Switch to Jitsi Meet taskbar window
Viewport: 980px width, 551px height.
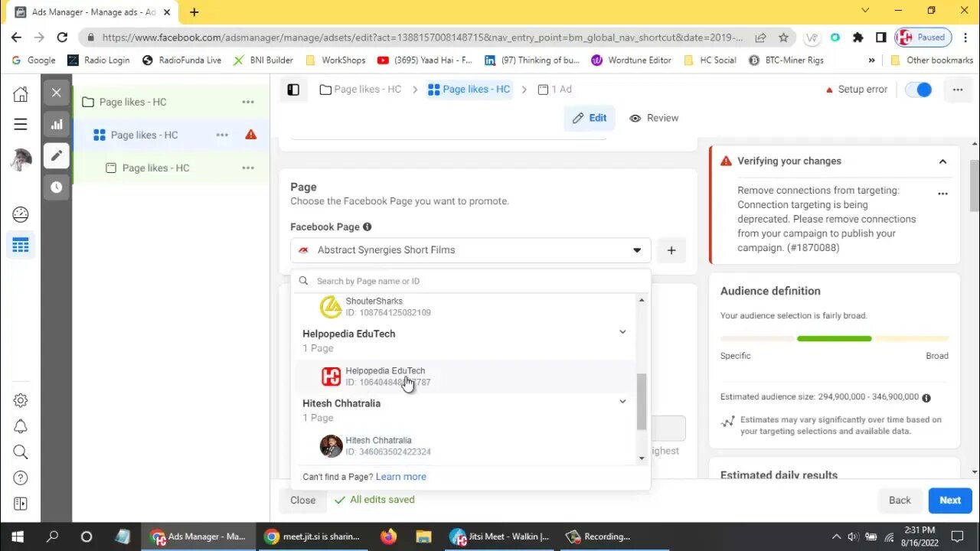(x=500, y=536)
